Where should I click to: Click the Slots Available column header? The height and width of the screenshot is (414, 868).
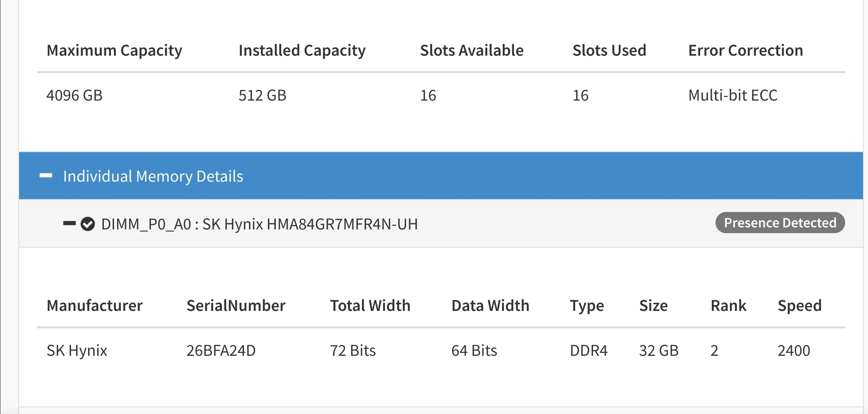472,50
